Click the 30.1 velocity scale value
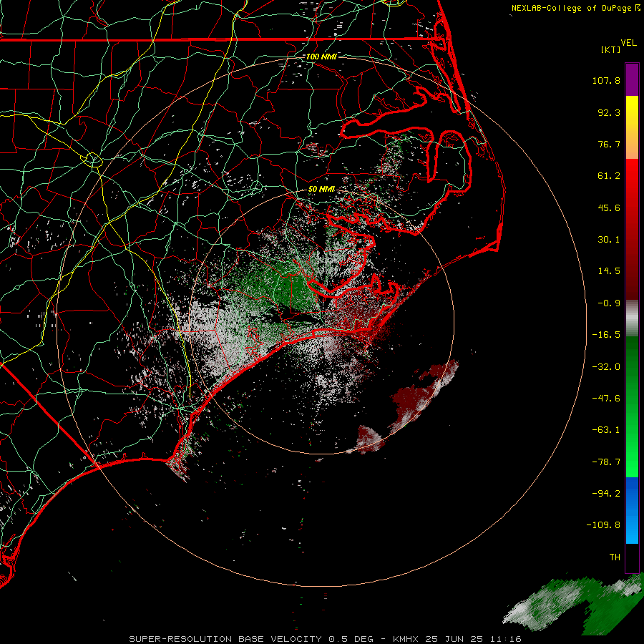The image size is (644, 644). [x=609, y=240]
